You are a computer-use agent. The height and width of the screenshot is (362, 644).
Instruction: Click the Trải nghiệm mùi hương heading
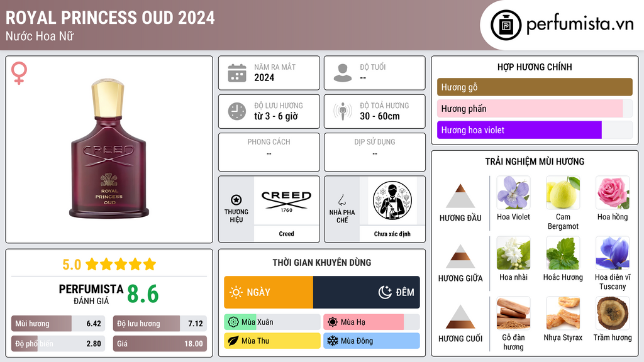point(535,162)
